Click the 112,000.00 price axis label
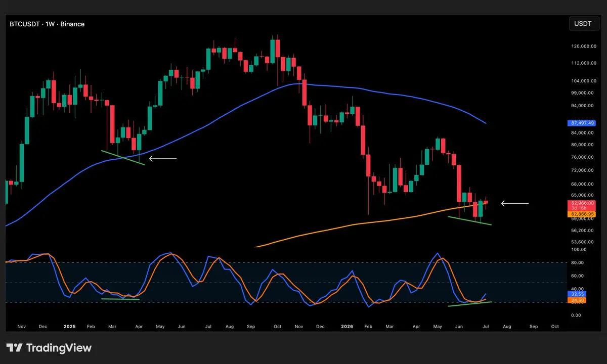 click(x=583, y=63)
